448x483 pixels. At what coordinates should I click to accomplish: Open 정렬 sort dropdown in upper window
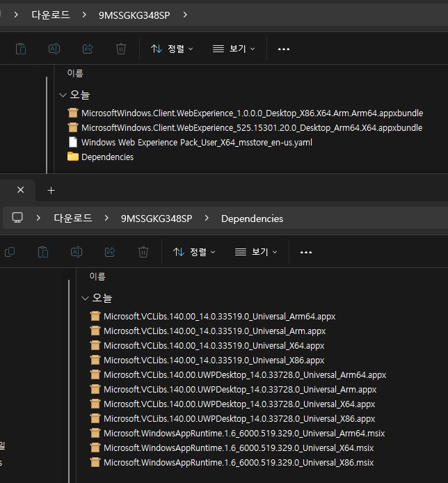tap(172, 49)
